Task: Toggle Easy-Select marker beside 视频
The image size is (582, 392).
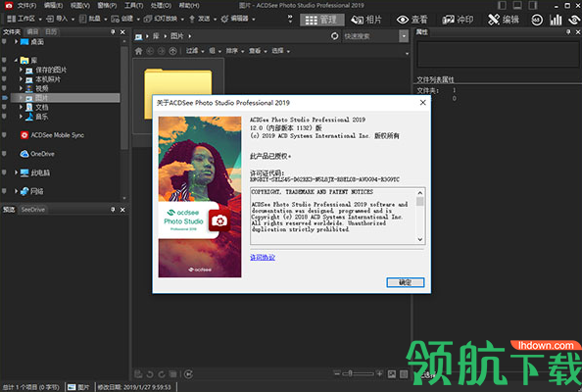Action: (4, 88)
